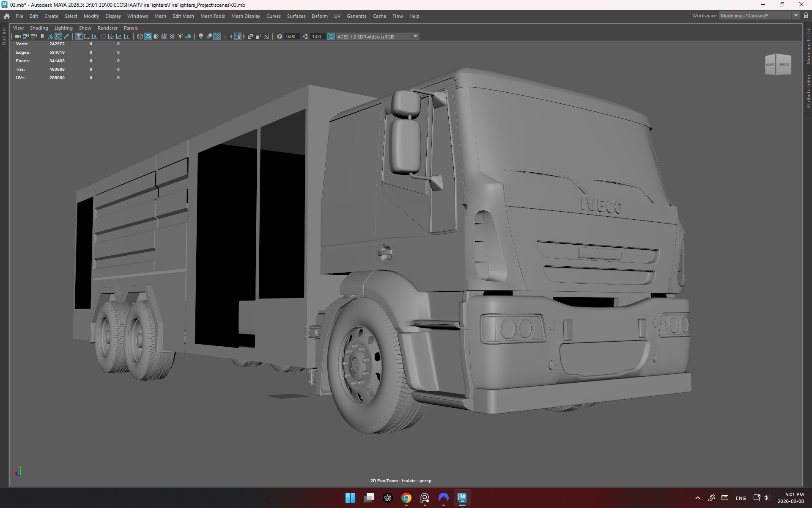Click the BACK face of view cube
The height and width of the screenshot is (508, 812).
pos(784,65)
